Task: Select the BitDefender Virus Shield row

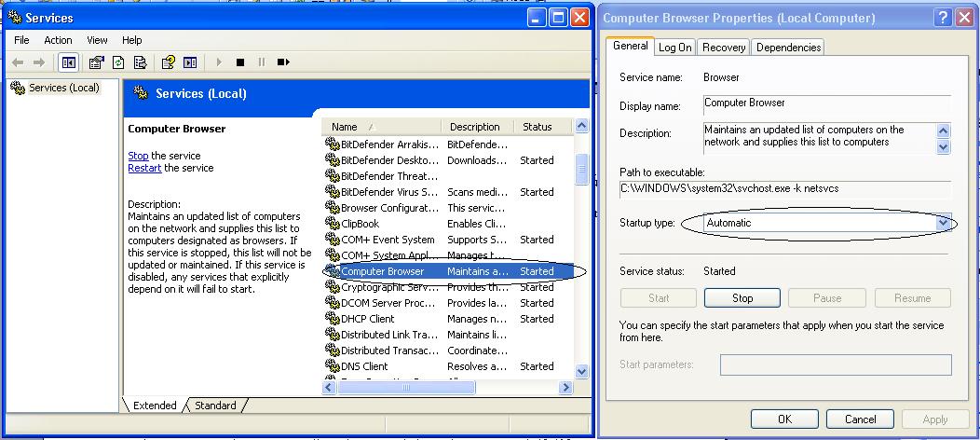Action: [x=447, y=192]
